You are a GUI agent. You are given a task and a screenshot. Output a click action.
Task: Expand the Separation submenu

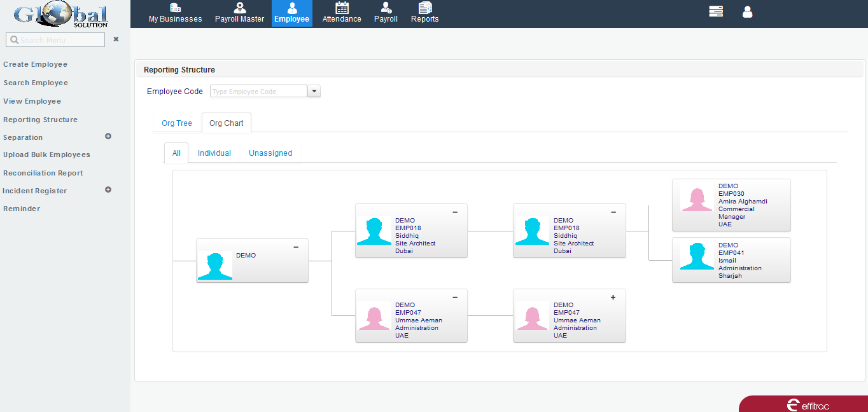(x=108, y=136)
